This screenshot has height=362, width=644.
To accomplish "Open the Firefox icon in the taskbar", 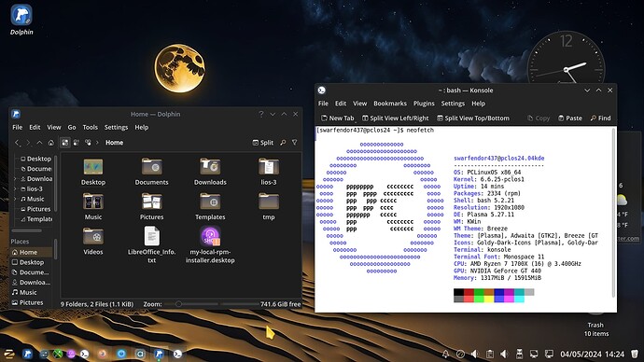I will [103, 354].
